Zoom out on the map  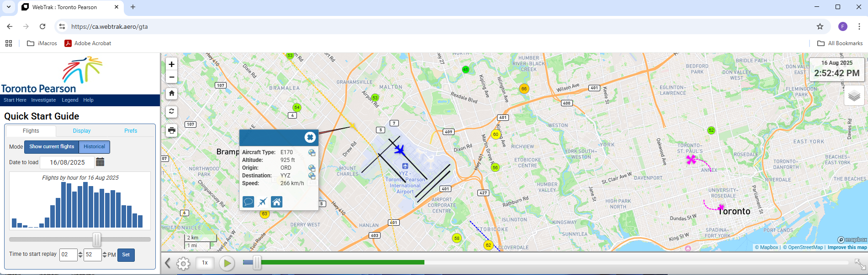pyautogui.click(x=172, y=77)
